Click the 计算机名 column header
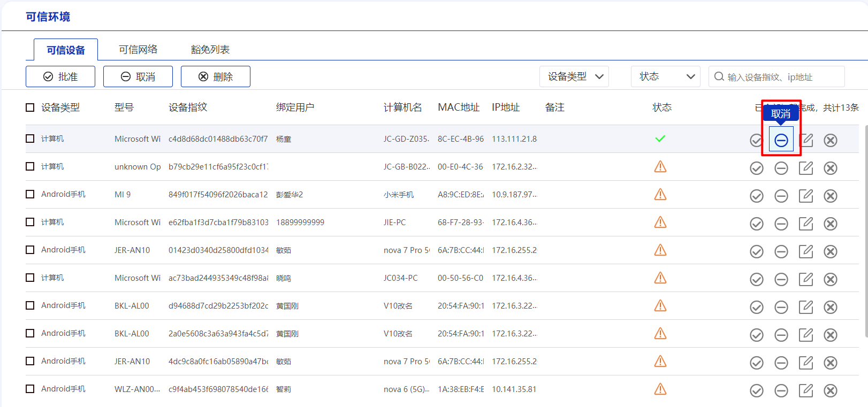The height and width of the screenshot is (407, 868). pyautogui.click(x=403, y=107)
